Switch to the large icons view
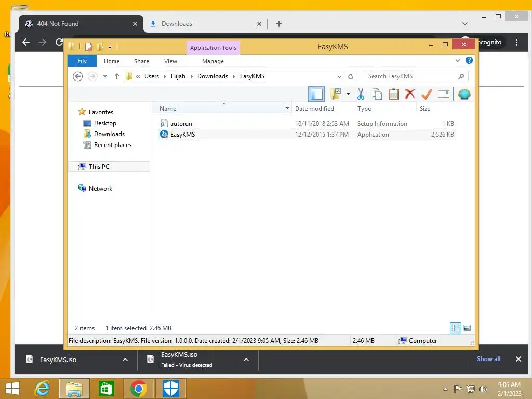This screenshot has height=399, width=532. 467,328
